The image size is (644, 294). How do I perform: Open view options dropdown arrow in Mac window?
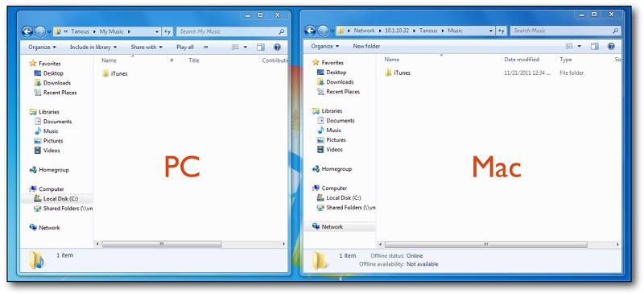(x=579, y=47)
